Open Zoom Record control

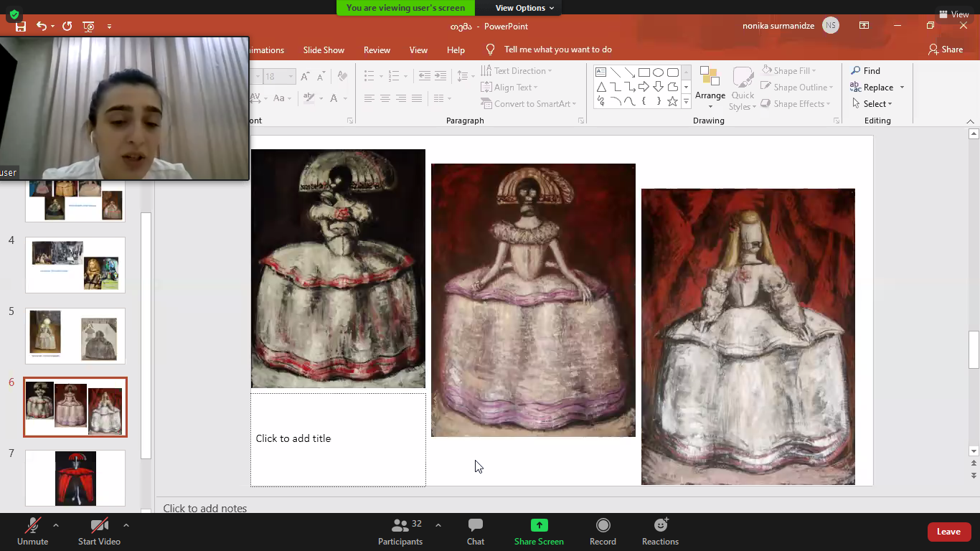pyautogui.click(x=603, y=532)
